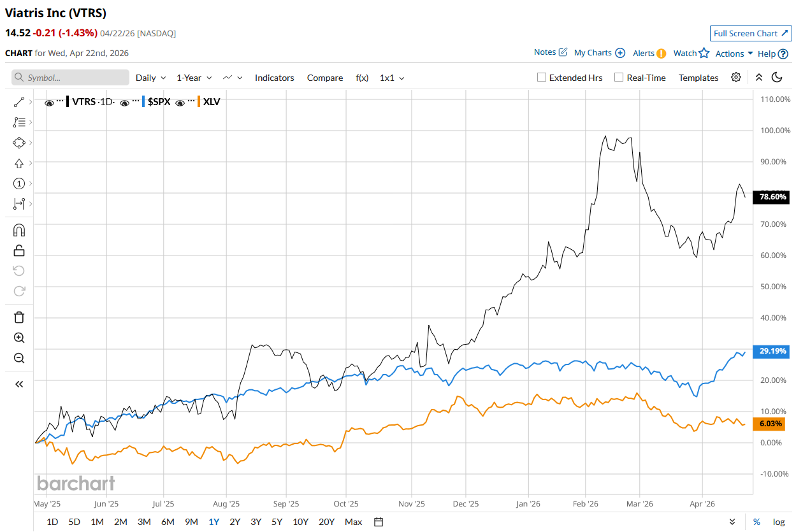The image size is (796, 532).
Task: Open the Compare menu
Action: [x=325, y=78]
